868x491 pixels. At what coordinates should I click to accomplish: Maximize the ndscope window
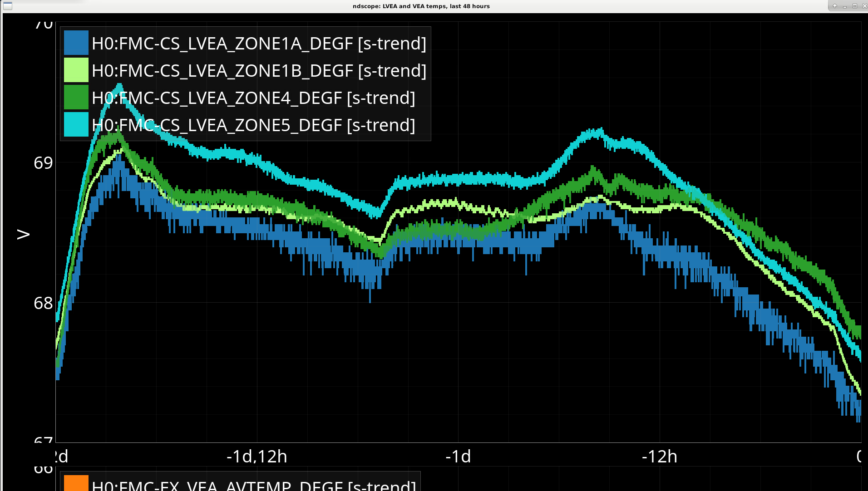click(854, 6)
